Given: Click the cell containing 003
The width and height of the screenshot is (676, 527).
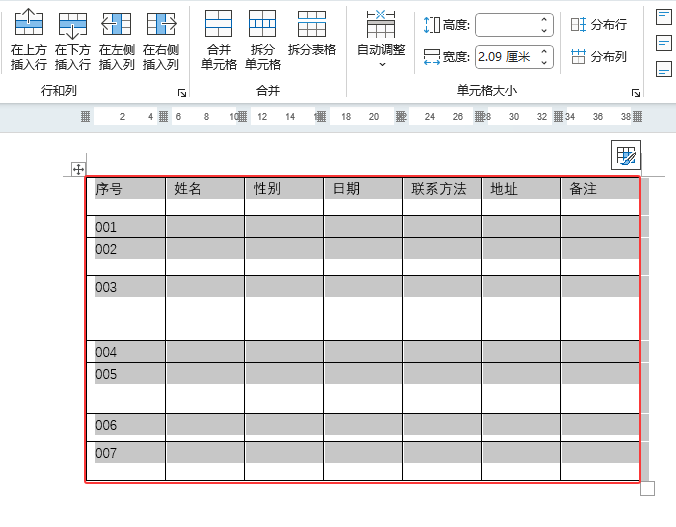Looking at the screenshot, I should coord(126,308).
